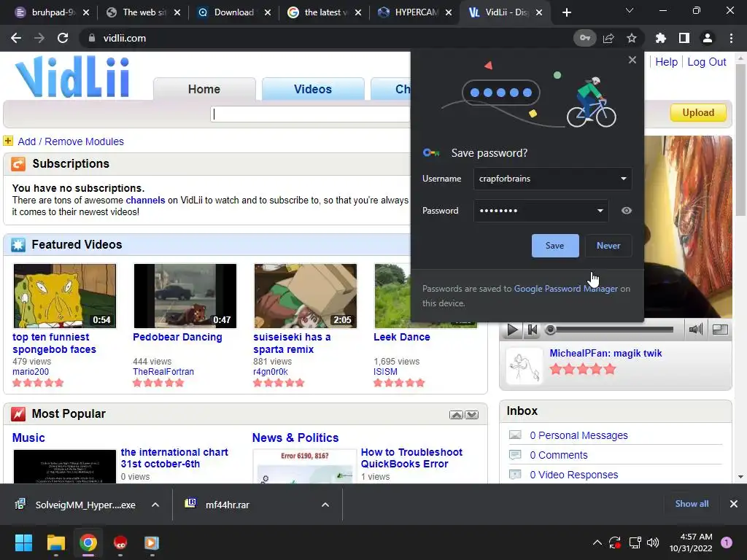Screen dimensions: 747x560
Task: Click the Subscriptions orange icon
Action: (18, 164)
